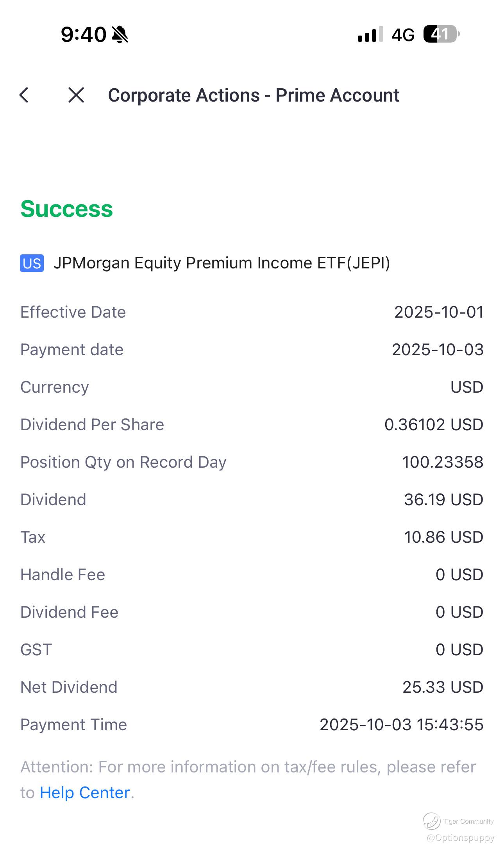Viewport: 504px width, 849px height.
Task: Tap the Dividend Per Share value
Action: click(434, 425)
